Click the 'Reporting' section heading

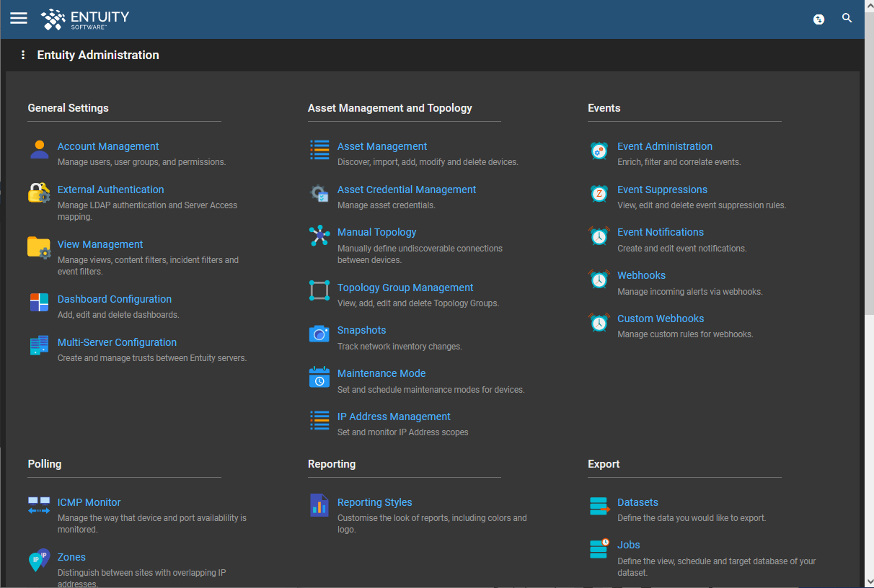pyautogui.click(x=332, y=464)
